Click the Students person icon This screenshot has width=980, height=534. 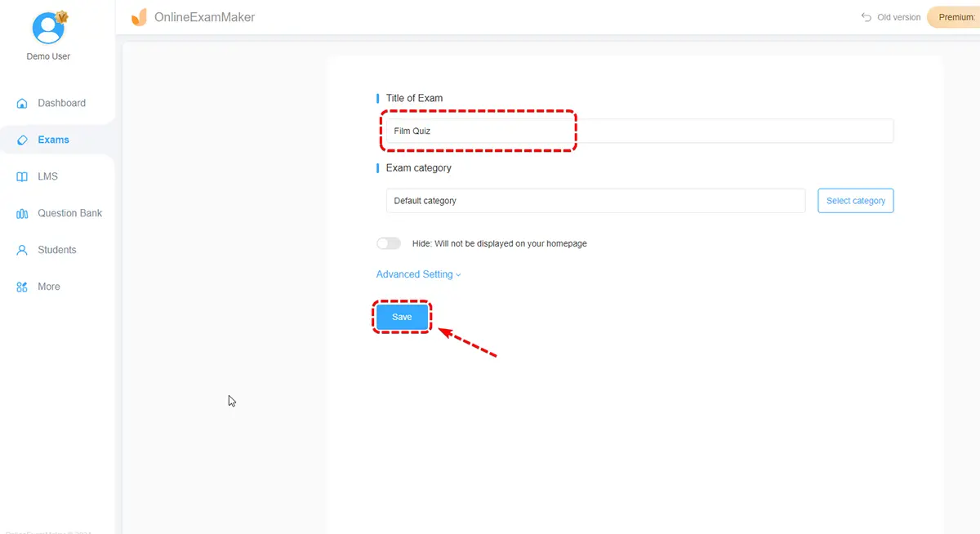point(22,251)
